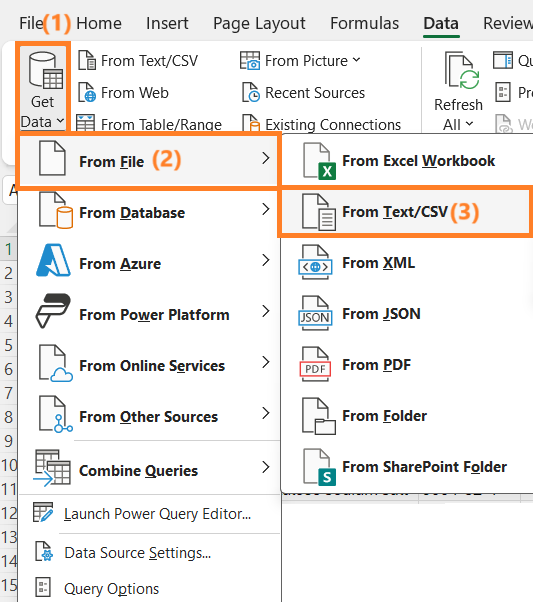
Task: Select the From SharePoint Folder icon
Action: pos(319,467)
